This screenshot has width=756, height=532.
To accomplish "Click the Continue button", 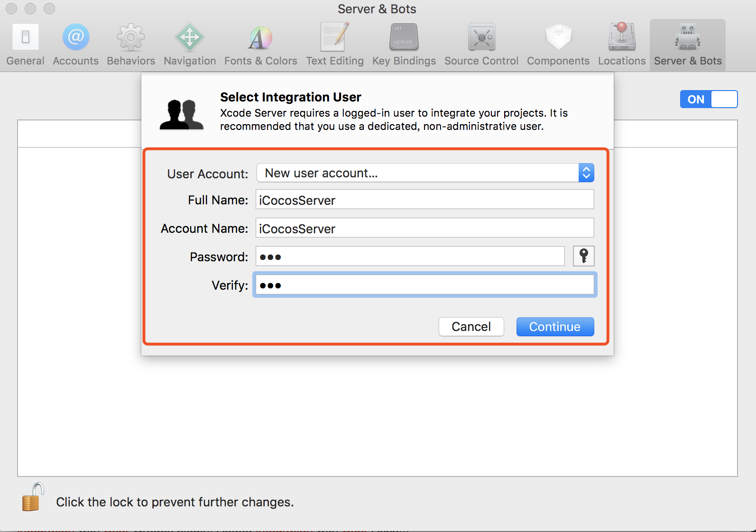I will [x=555, y=327].
